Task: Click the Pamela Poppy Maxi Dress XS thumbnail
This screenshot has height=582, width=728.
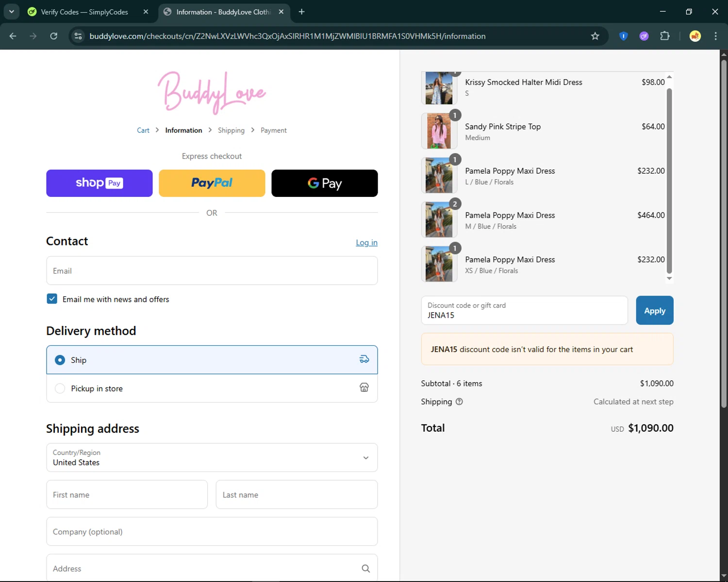Action: pos(439,264)
